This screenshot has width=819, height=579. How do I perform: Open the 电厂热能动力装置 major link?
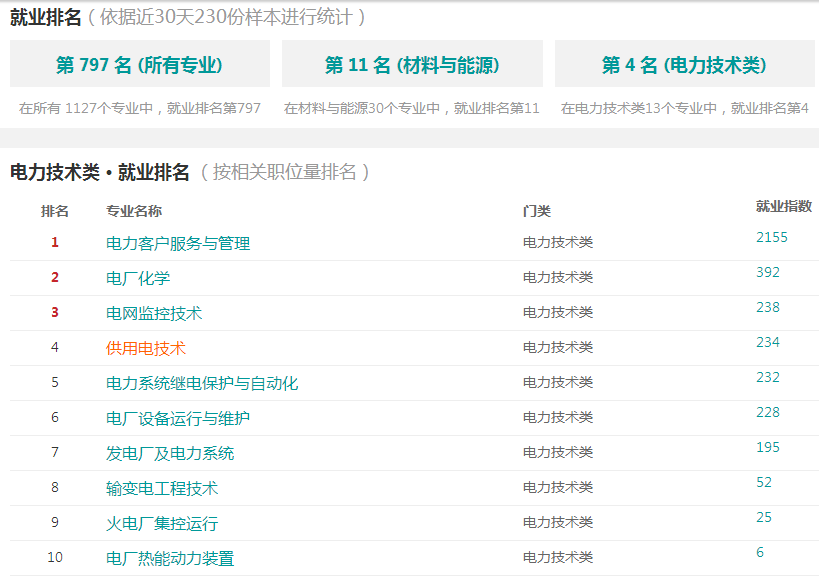[x=170, y=558]
